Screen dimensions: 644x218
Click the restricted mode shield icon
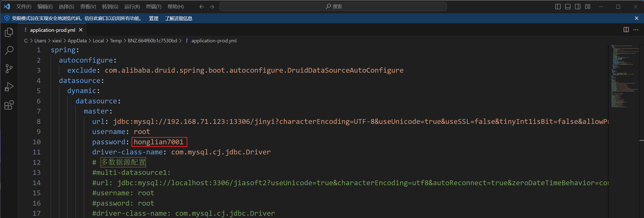coord(7,18)
